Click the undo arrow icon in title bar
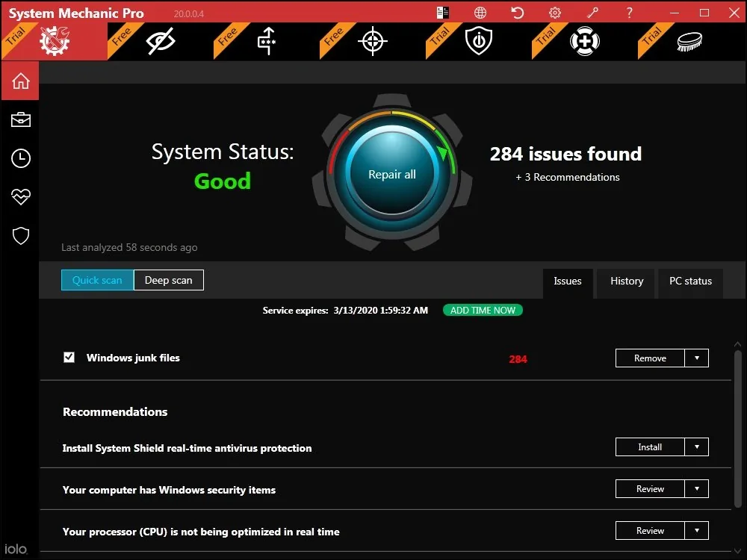This screenshot has width=747, height=560. [x=518, y=13]
